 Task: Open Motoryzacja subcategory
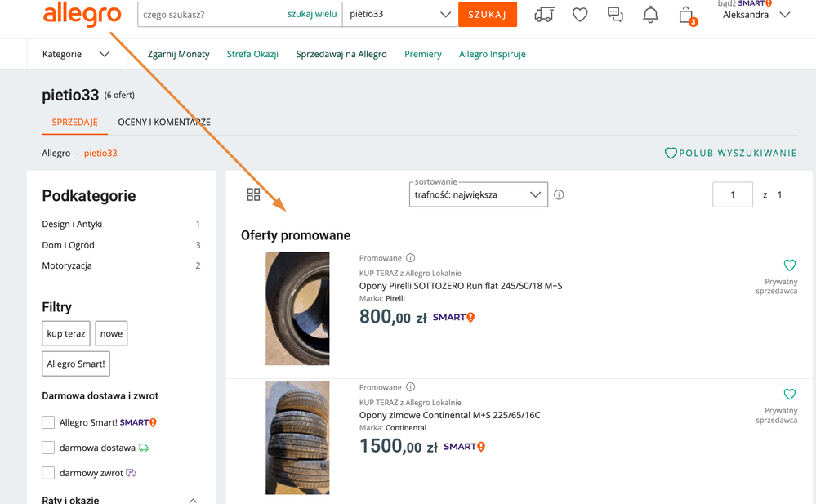[x=67, y=265]
